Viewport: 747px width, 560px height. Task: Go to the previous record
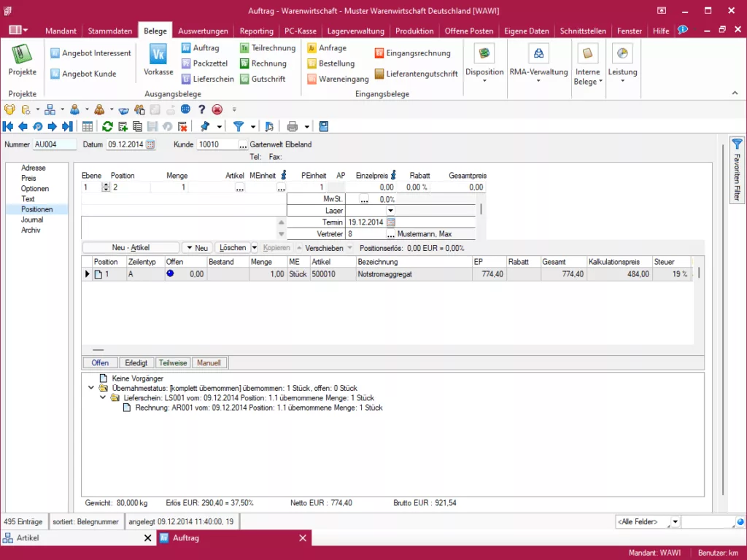coord(23,126)
